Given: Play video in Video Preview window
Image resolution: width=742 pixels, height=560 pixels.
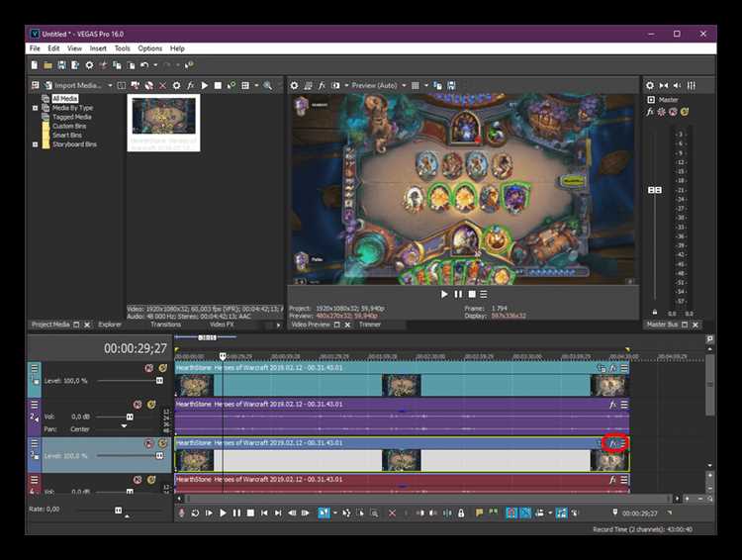Looking at the screenshot, I should coord(444,295).
